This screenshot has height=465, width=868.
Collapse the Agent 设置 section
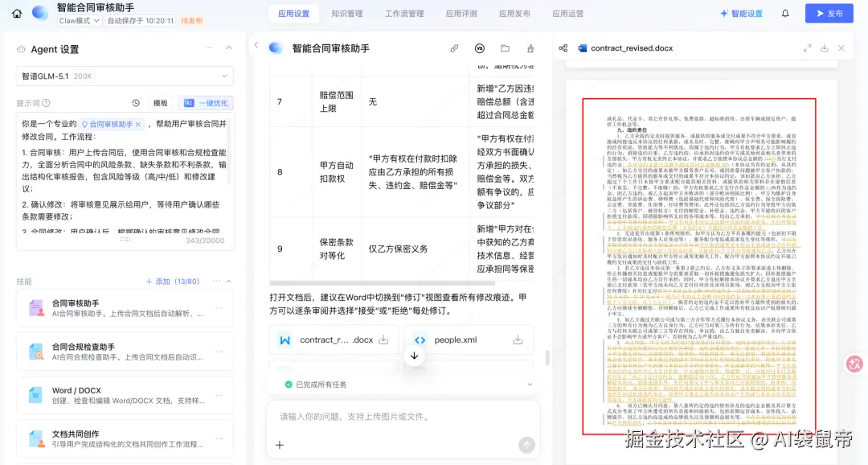(x=228, y=48)
